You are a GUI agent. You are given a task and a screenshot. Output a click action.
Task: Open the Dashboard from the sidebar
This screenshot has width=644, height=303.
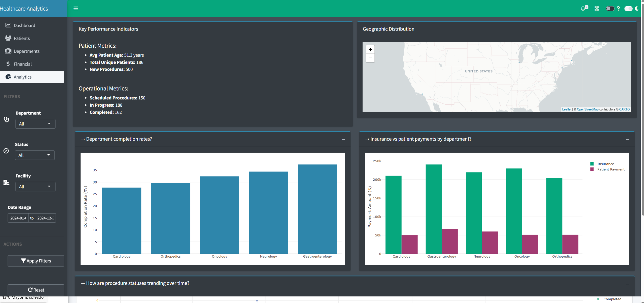(24, 25)
